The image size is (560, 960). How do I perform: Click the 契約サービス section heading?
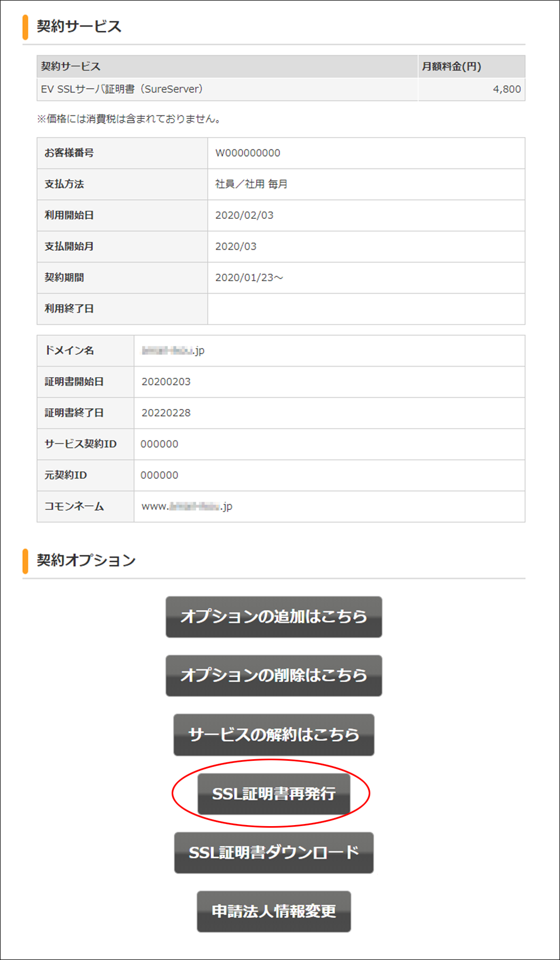point(79,27)
